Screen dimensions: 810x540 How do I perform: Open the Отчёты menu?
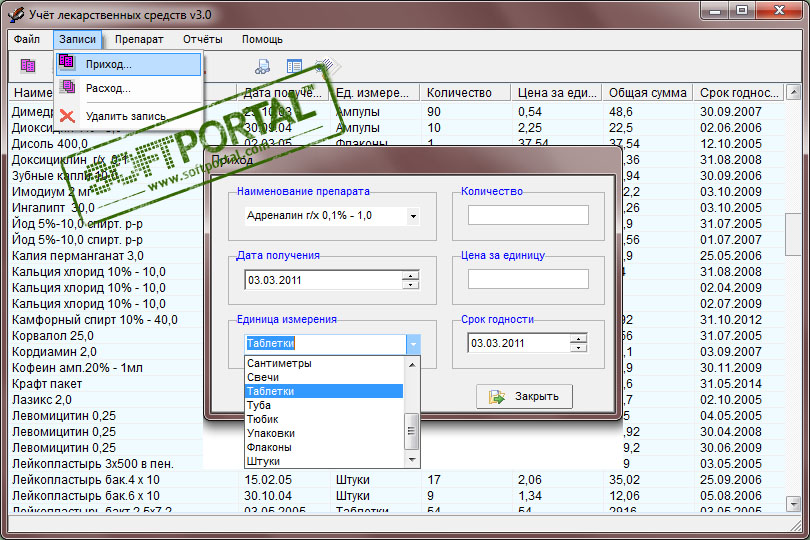tap(202, 39)
